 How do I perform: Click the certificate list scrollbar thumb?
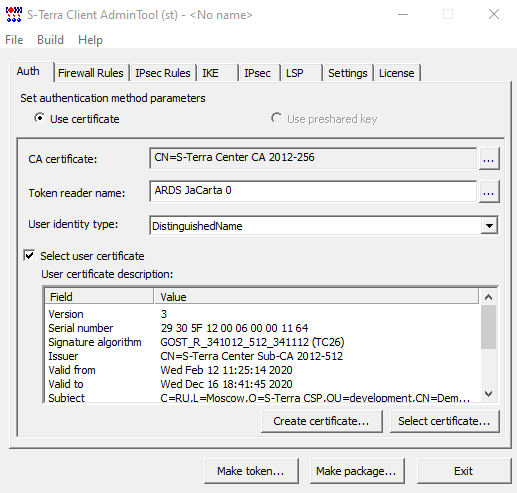pos(489,327)
